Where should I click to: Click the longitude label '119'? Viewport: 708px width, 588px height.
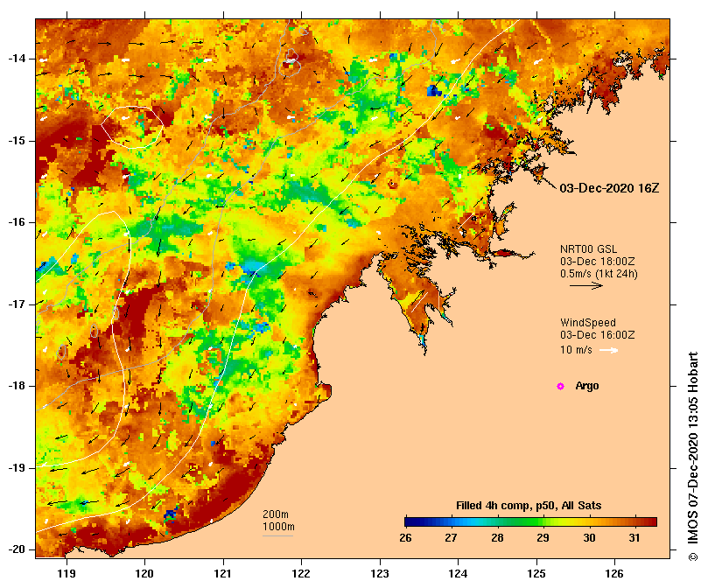pyautogui.click(x=67, y=574)
